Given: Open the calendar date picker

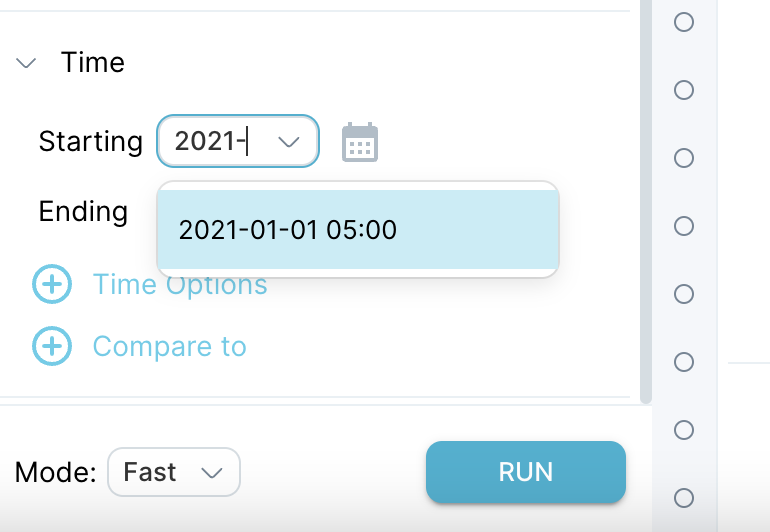Looking at the screenshot, I should click(360, 142).
